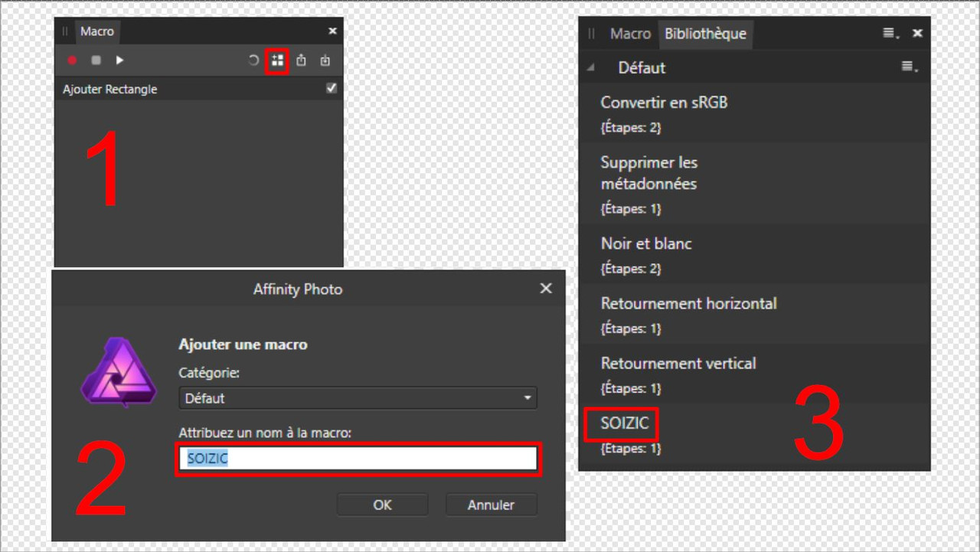
Task: Run the Retournement horizontal macro
Action: click(754, 314)
